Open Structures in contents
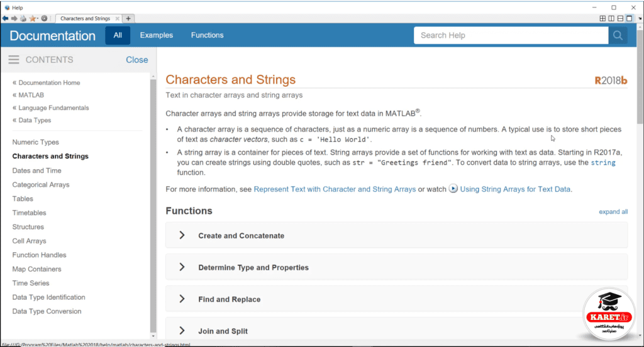The width and height of the screenshot is (644, 347). click(28, 227)
